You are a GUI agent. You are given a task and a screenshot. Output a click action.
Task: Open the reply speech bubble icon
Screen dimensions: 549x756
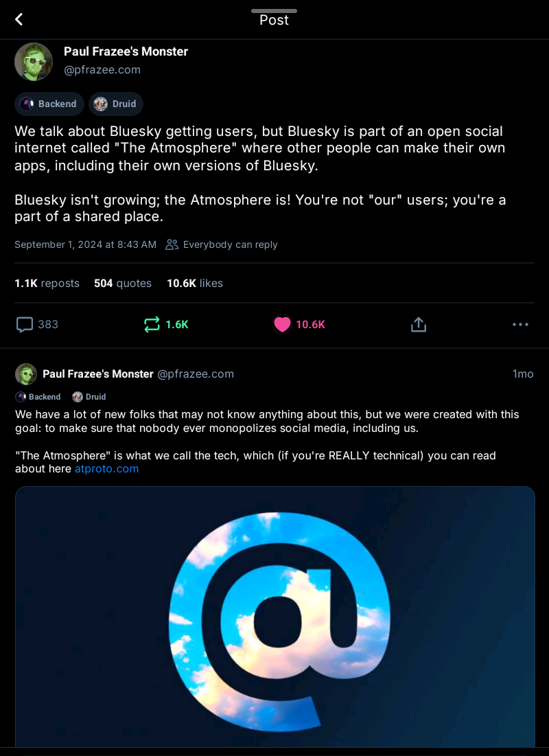pos(25,325)
